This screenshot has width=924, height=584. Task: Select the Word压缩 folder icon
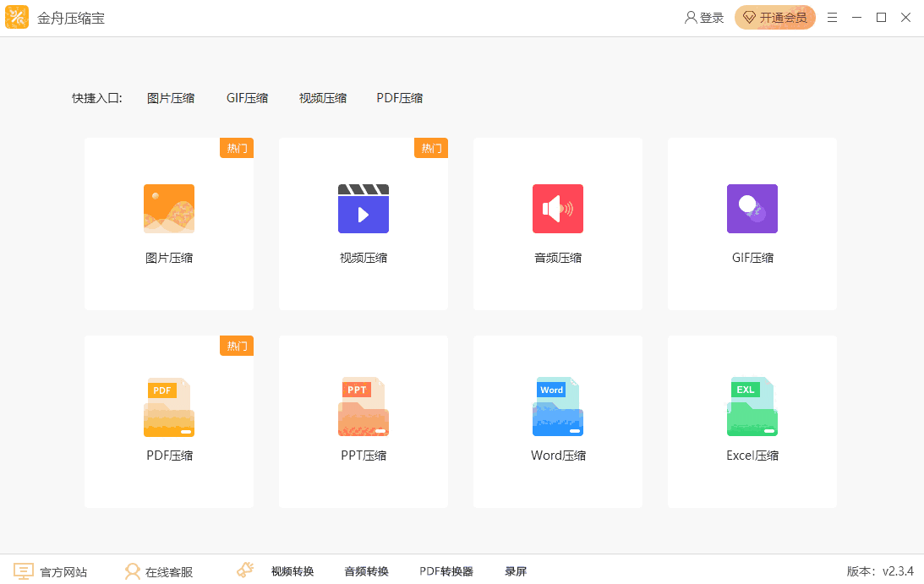pyautogui.click(x=558, y=407)
